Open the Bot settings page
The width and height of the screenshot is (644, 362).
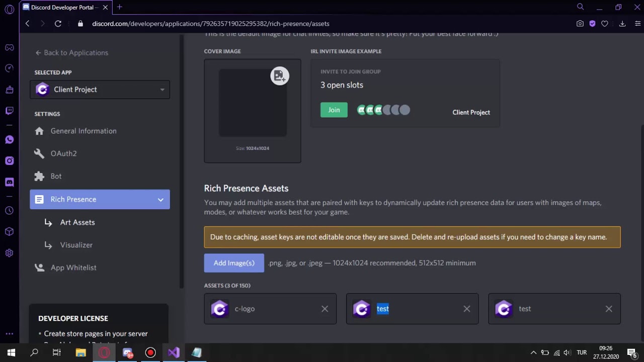click(56, 176)
